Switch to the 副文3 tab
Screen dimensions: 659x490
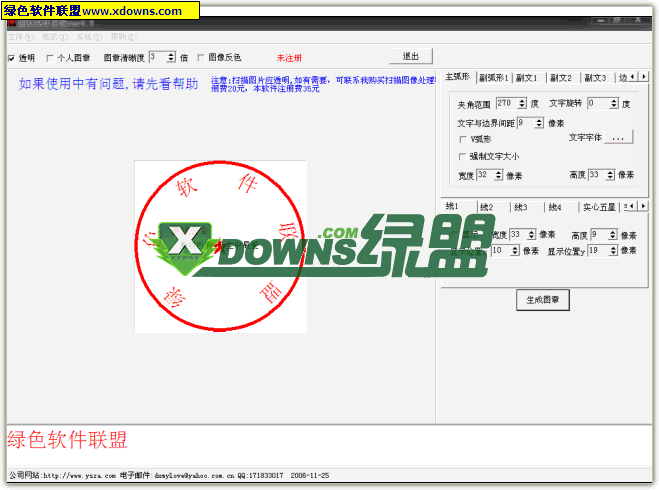pyautogui.click(x=596, y=78)
